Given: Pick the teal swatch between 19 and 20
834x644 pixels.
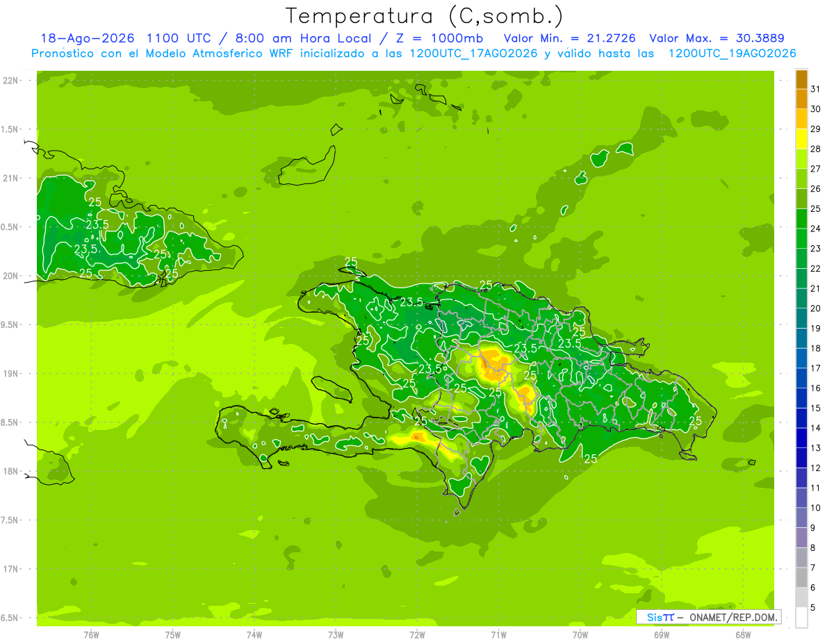Looking at the screenshot, I should (x=801, y=319).
